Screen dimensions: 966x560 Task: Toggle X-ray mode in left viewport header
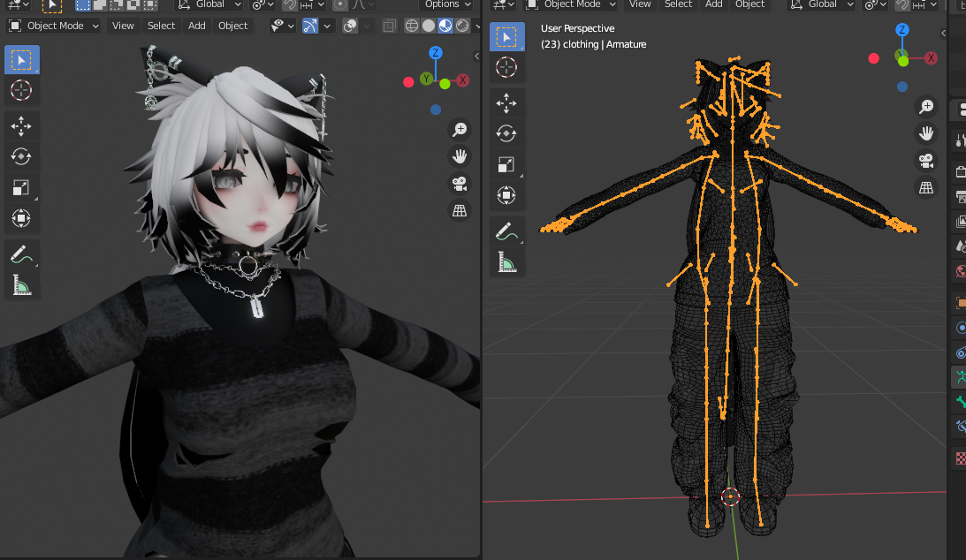390,26
